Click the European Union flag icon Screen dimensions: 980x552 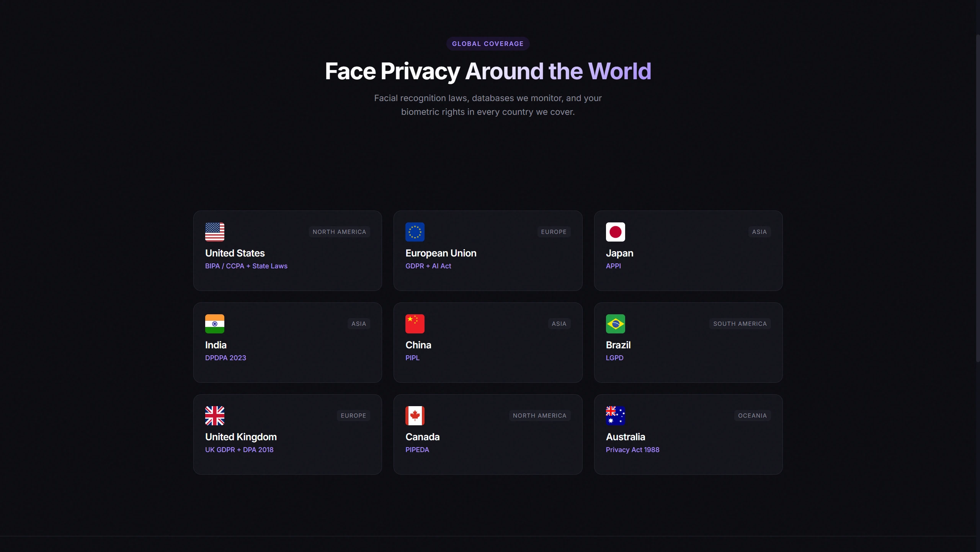pos(415,232)
